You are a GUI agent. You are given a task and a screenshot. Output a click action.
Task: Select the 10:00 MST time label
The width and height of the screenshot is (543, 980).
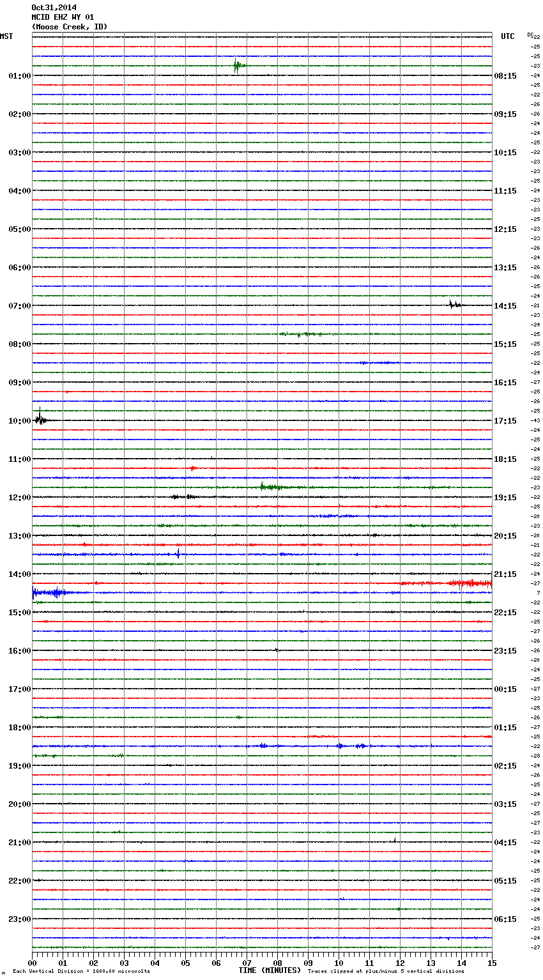[20, 421]
